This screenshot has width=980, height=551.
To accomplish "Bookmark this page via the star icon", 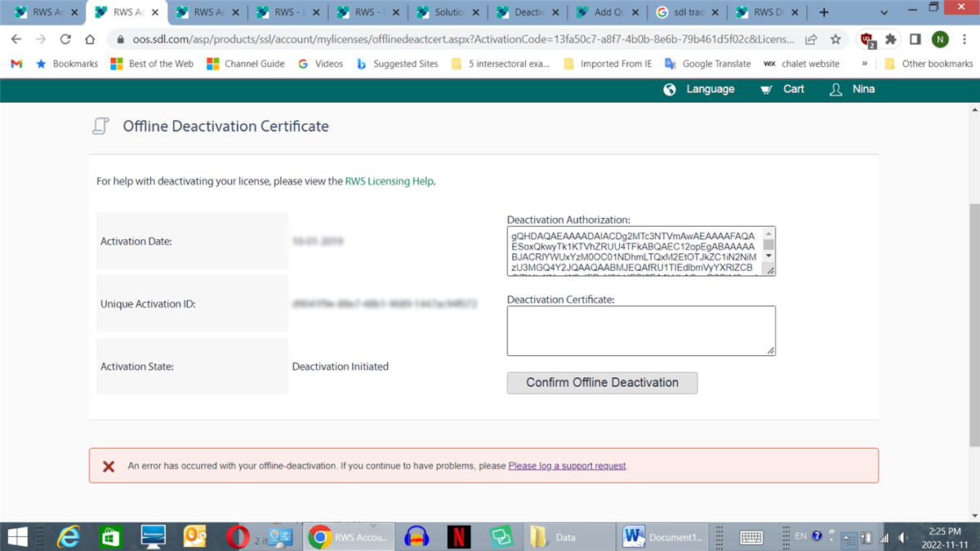I will pyautogui.click(x=836, y=38).
